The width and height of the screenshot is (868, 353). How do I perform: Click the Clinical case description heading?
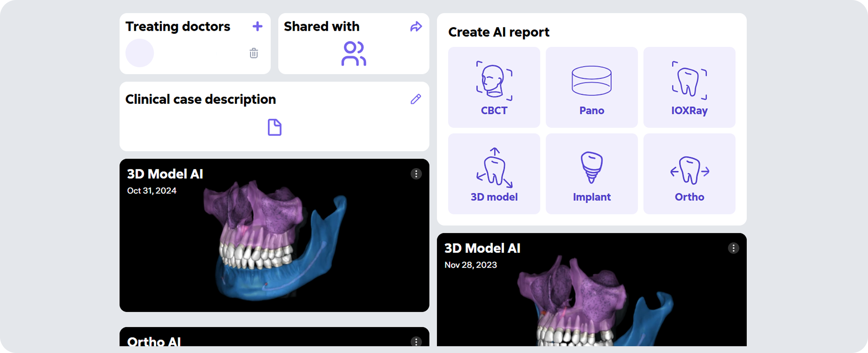tap(200, 99)
